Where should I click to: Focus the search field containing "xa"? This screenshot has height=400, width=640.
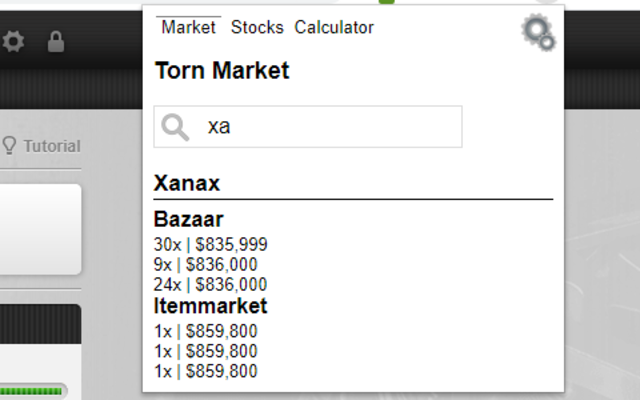click(x=330, y=127)
